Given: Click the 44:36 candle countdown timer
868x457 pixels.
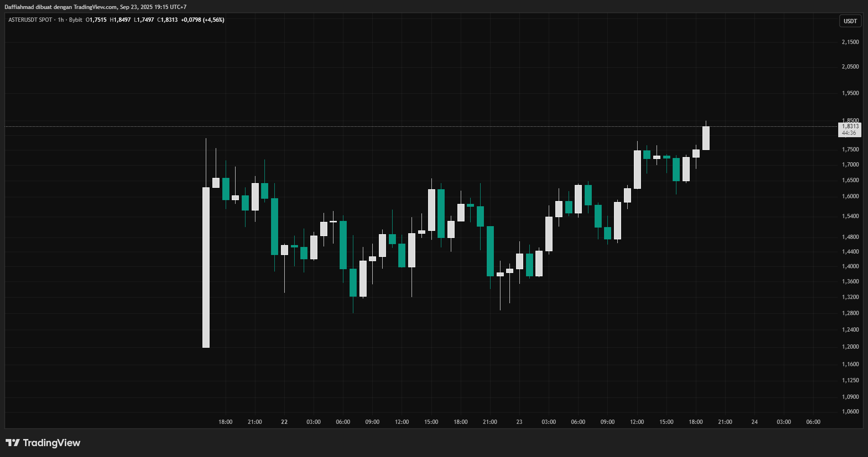Looking at the screenshot, I should (849, 133).
